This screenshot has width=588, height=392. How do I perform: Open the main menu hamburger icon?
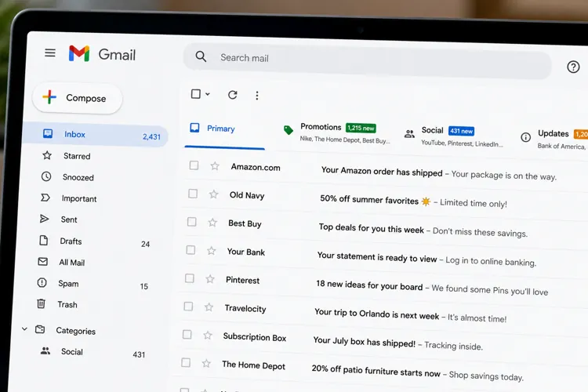click(x=50, y=53)
